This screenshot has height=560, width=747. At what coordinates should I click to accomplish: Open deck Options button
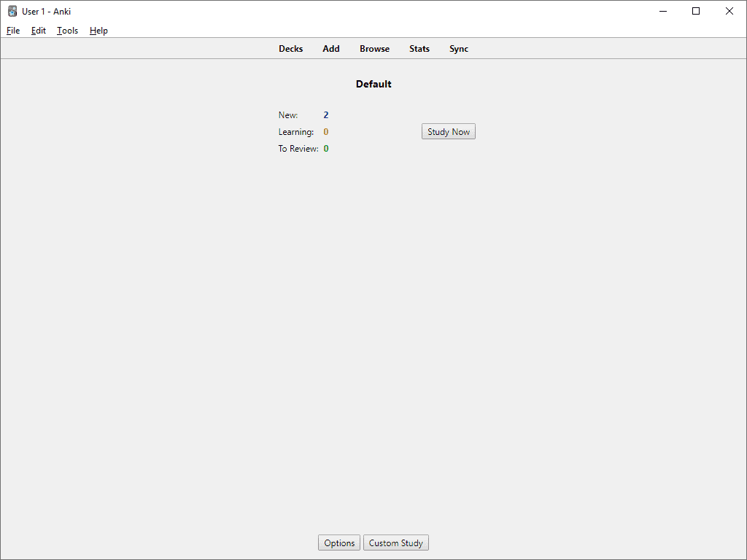click(x=339, y=542)
